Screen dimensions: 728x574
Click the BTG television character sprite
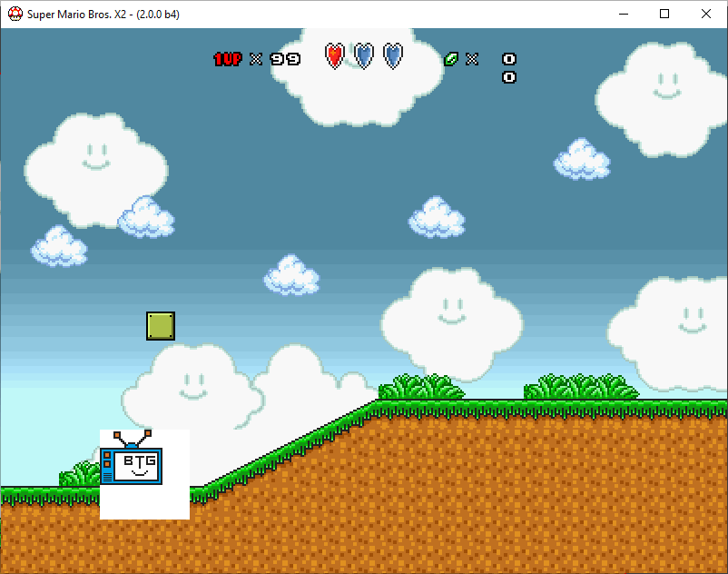coord(132,458)
